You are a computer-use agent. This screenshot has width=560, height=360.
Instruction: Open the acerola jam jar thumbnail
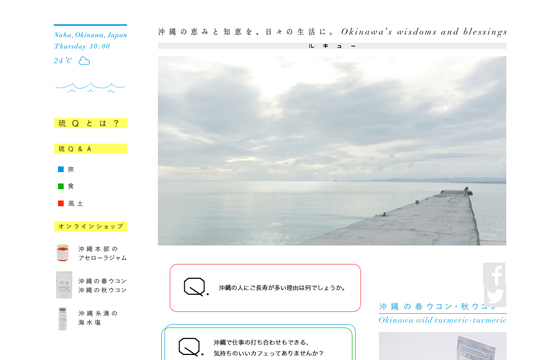coord(62,253)
